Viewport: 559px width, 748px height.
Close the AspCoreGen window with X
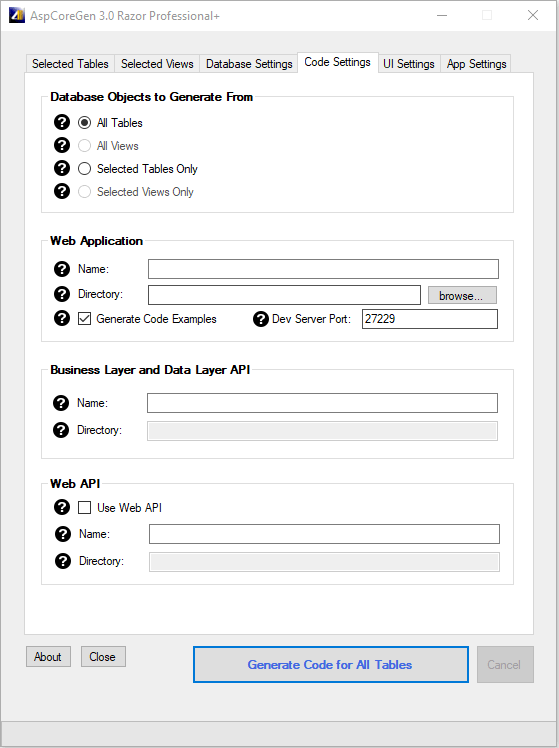click(533, 15)
